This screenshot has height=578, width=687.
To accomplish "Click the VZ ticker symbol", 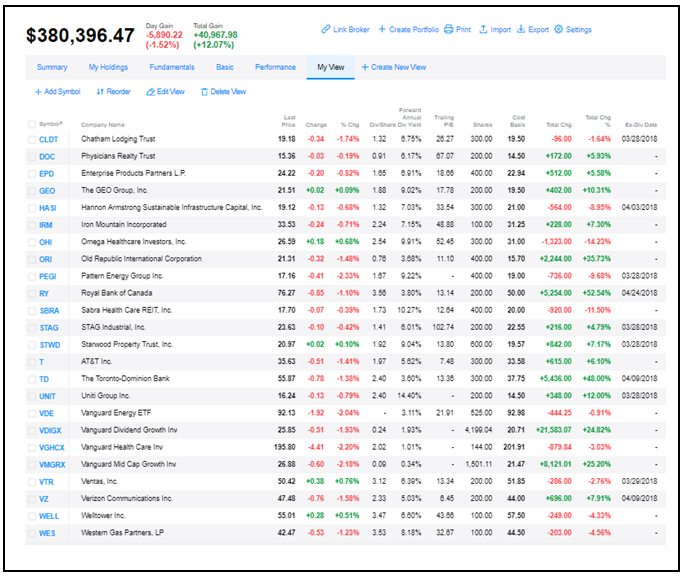I will click(x=44, y=499).
